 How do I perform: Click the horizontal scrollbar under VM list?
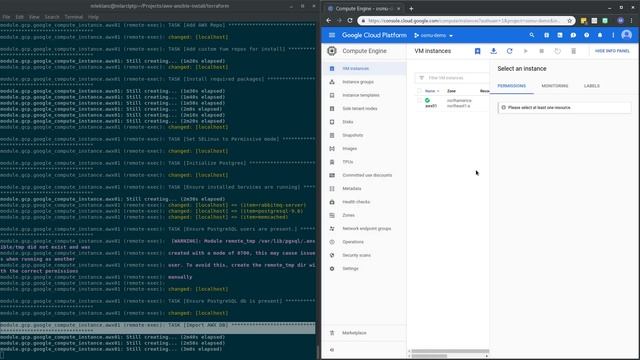[x=450, y=351]
